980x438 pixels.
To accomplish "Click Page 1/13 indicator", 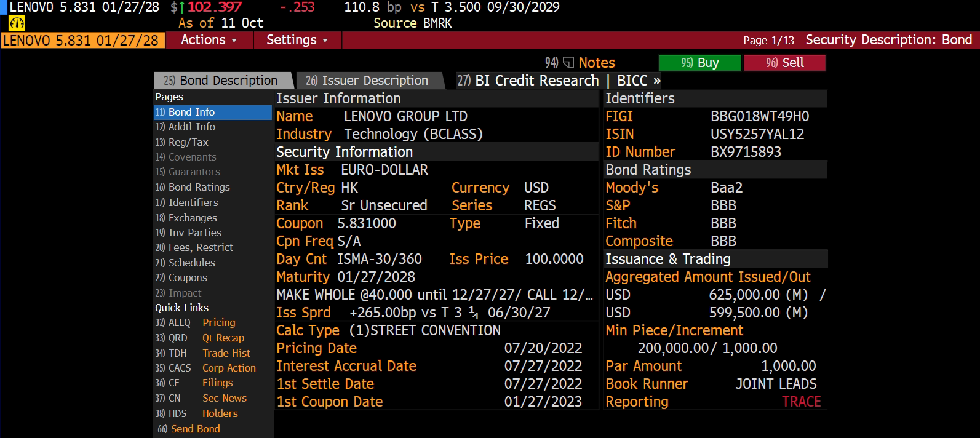I will [x=768, y=41].
